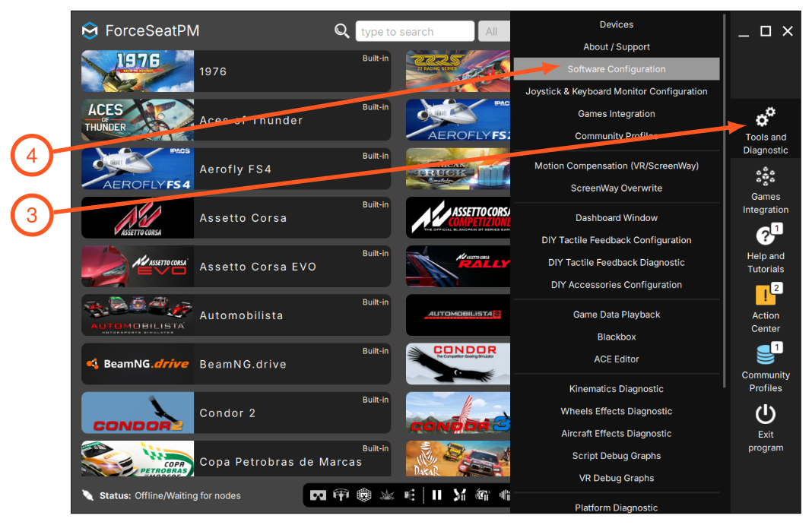Click the tools menu vertical scrollbar

724,201
